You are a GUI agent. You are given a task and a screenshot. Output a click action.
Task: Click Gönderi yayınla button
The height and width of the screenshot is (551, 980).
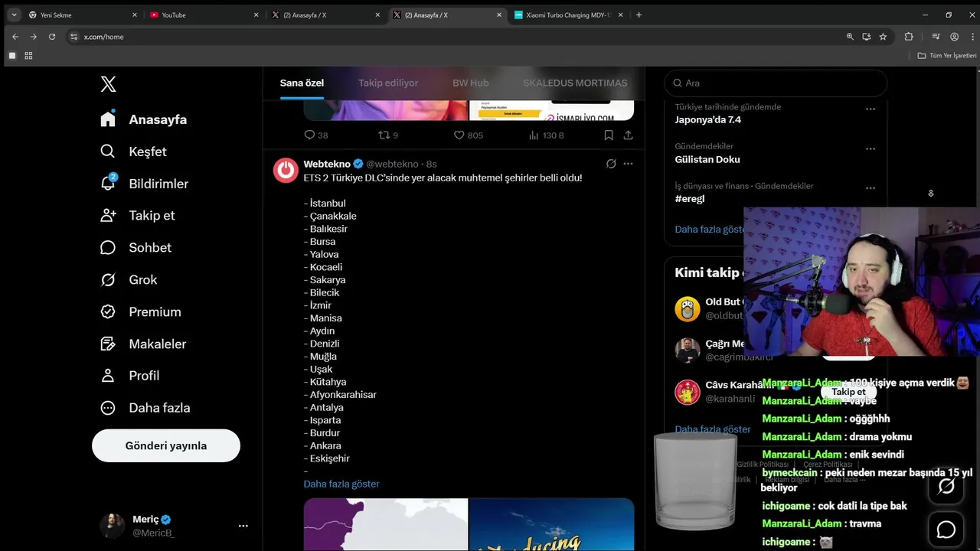(166, 445)
